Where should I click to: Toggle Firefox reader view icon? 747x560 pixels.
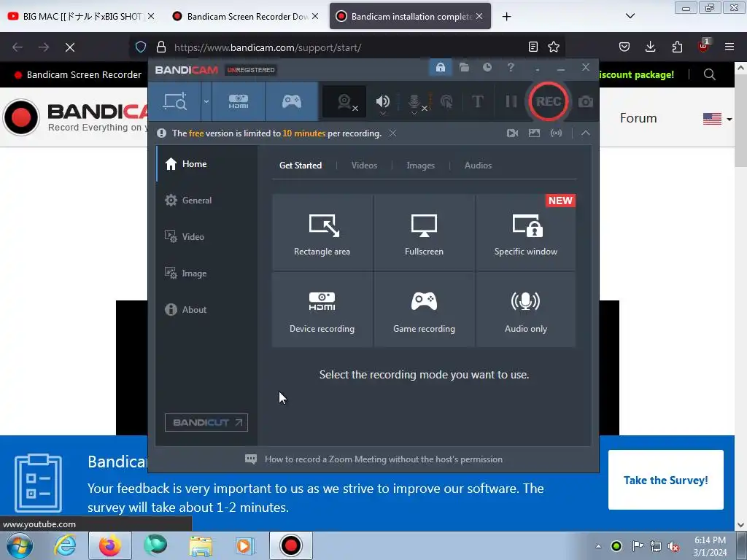pyautogui.click(x=533, y=47)
